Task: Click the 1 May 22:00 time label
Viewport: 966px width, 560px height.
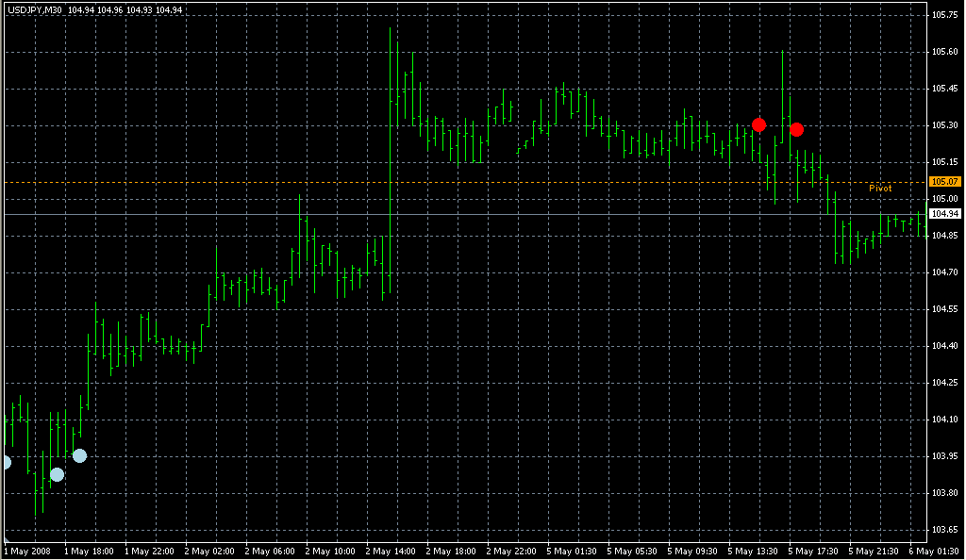Action: pyautogui.click(x=149, y=552)
